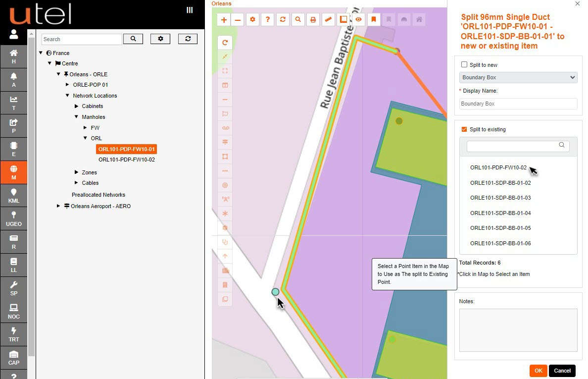
Task: Open the Boundary Box type dropdown
Action: (x=518, y=77)
